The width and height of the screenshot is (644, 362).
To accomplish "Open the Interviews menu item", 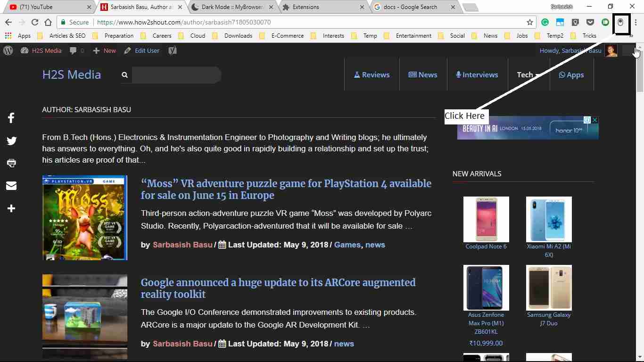I will [x=477, y=74].
